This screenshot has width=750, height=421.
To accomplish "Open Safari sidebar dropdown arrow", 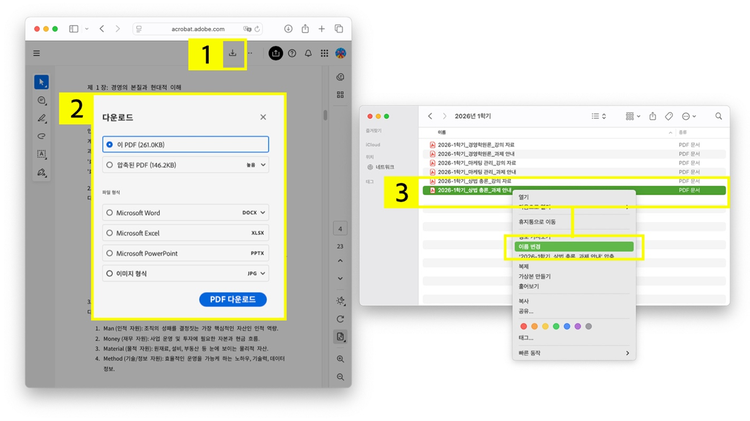I will (x=87, y=29).
